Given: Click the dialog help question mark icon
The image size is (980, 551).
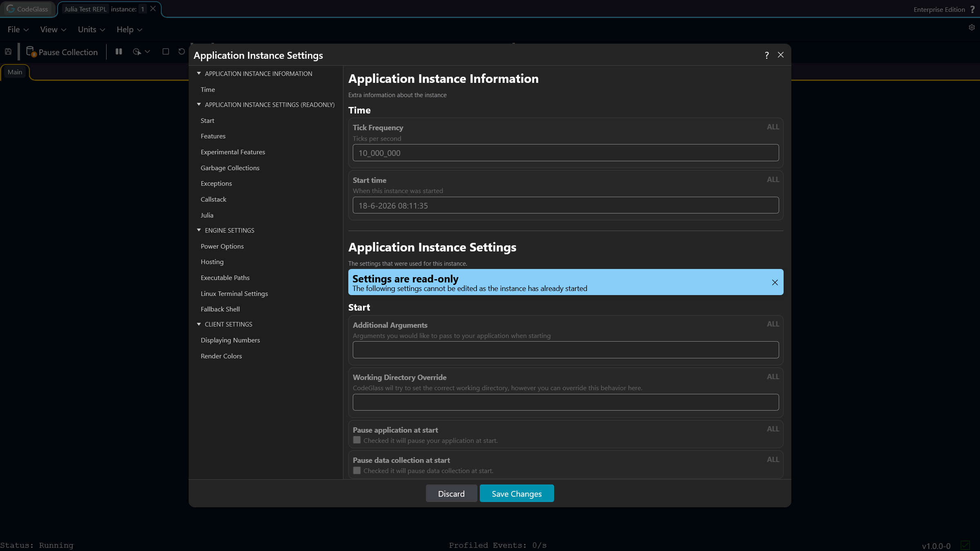Looking at the screenshot, I should tap(766, 55).
